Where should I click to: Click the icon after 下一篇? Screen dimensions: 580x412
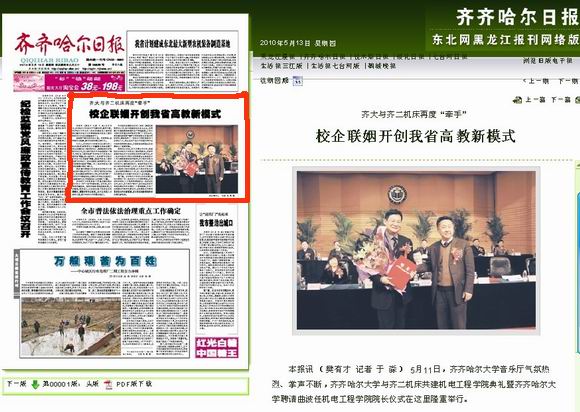(577, 100)
